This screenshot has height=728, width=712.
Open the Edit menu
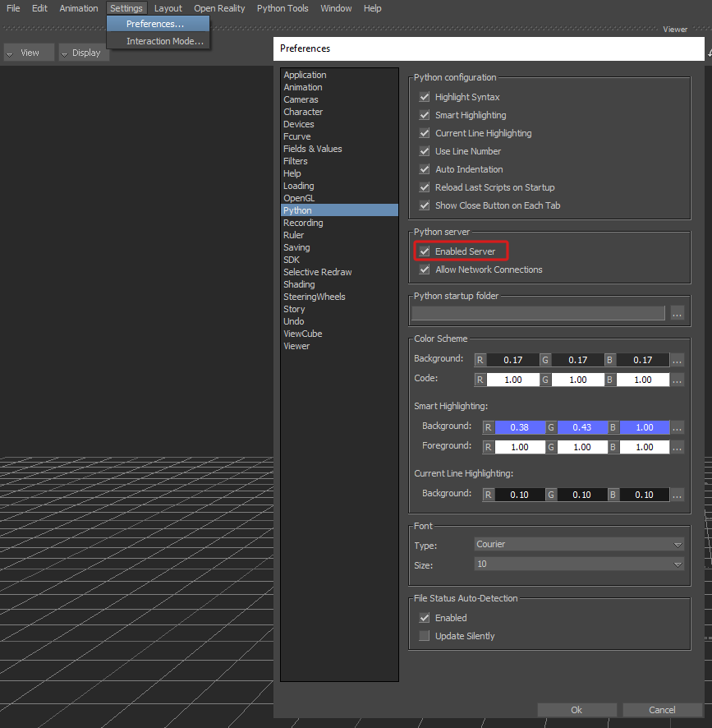[x=39, y=8]
